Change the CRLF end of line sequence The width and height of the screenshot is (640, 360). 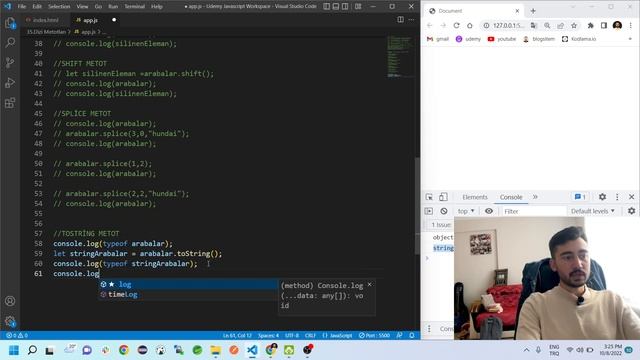tap(310, 336)
